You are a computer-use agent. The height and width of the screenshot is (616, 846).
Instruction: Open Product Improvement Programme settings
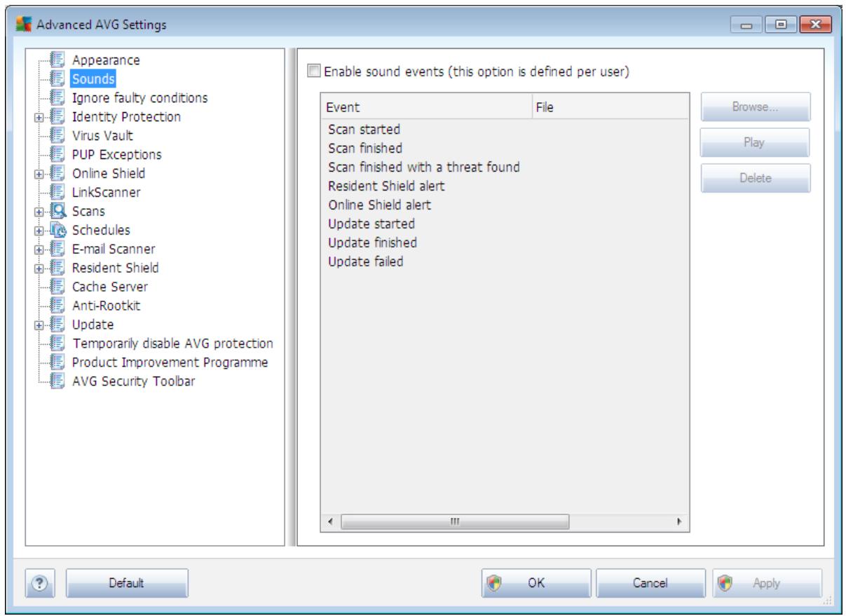(170, 362)
